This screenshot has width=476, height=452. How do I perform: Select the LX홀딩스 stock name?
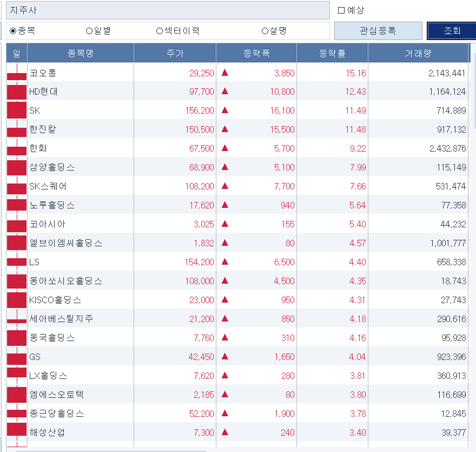click(x=48, y=376)
